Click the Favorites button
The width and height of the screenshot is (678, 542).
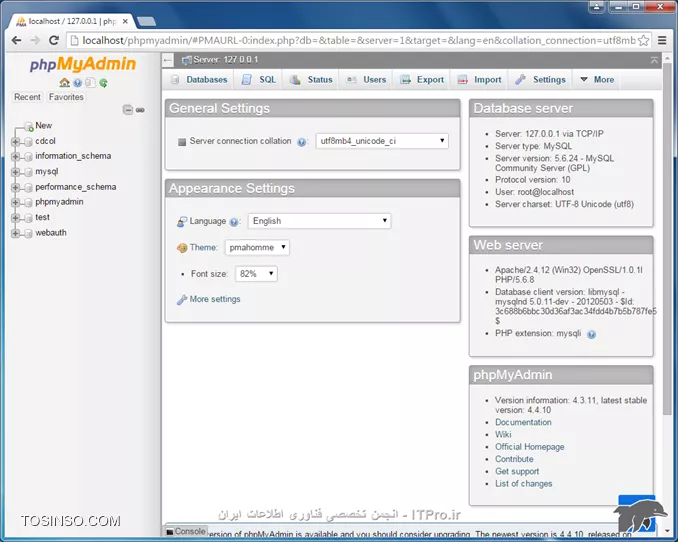click(x=66, y=97)
